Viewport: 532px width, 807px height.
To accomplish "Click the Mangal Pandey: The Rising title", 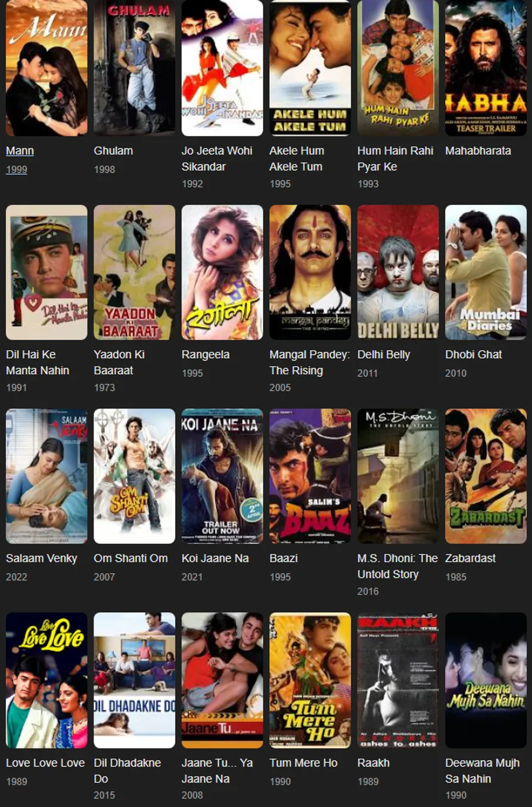I will click(310, 362).
